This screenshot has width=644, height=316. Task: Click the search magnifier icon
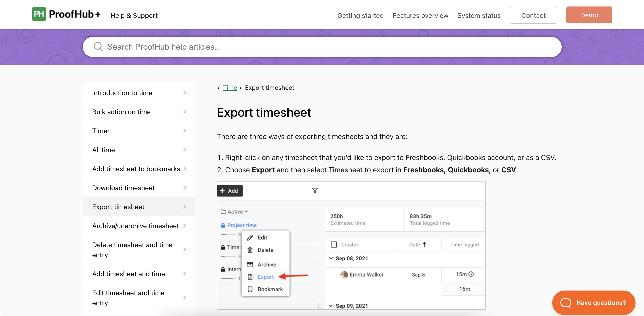[x=98, y=47]
